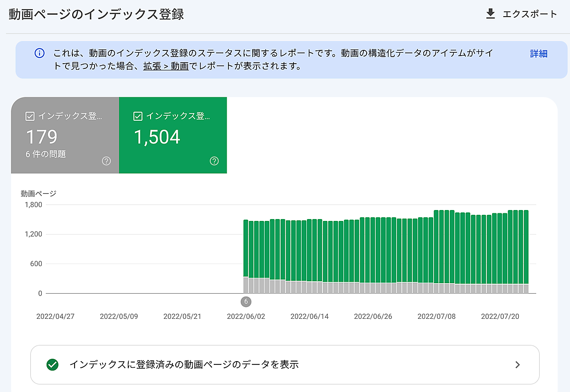Follow the 拡張 > 動画 link
570x392 pixels.
coord(166,66)
